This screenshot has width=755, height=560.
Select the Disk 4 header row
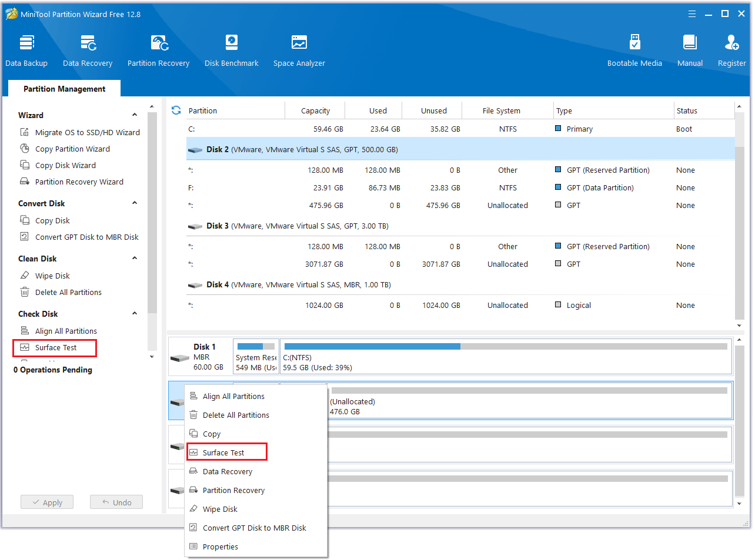coord(460,284)
